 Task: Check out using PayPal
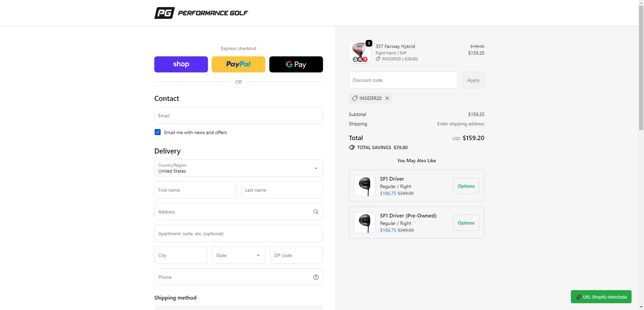click(x=238, y=64)
